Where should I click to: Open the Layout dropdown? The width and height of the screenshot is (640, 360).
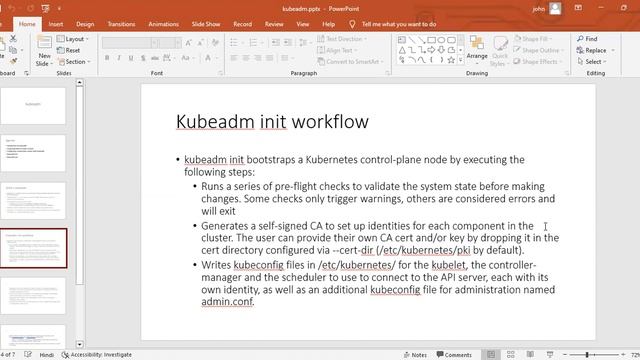point(73,39)
